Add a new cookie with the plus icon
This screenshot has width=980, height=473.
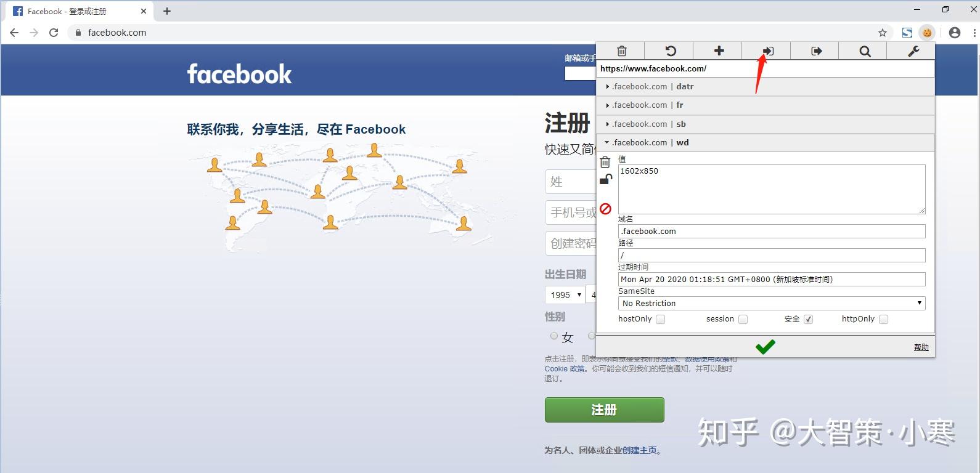coord(719,51)
